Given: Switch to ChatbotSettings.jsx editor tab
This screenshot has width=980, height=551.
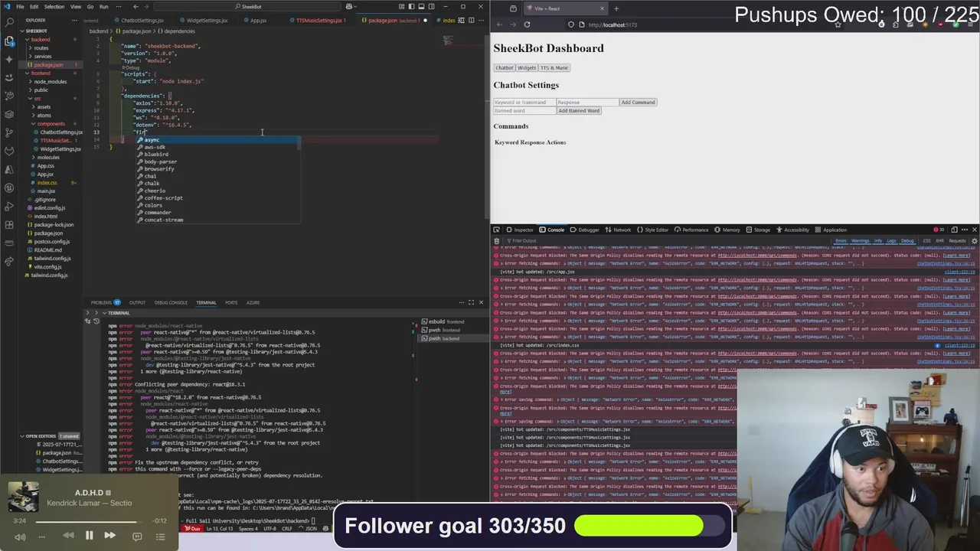Looking at the screenshot, I should point(140,20).
